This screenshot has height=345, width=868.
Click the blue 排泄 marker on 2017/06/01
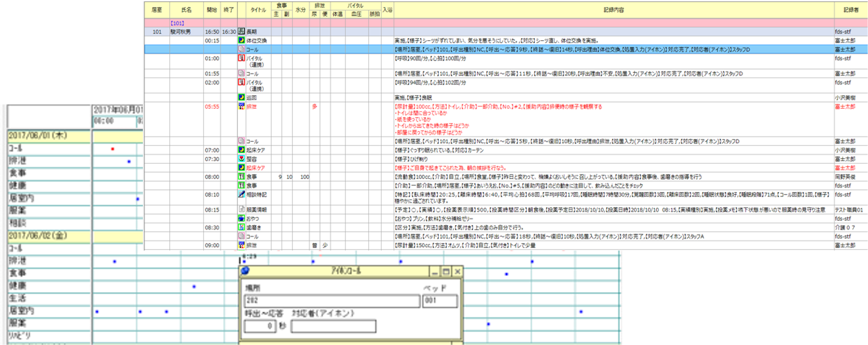point(129,162)
